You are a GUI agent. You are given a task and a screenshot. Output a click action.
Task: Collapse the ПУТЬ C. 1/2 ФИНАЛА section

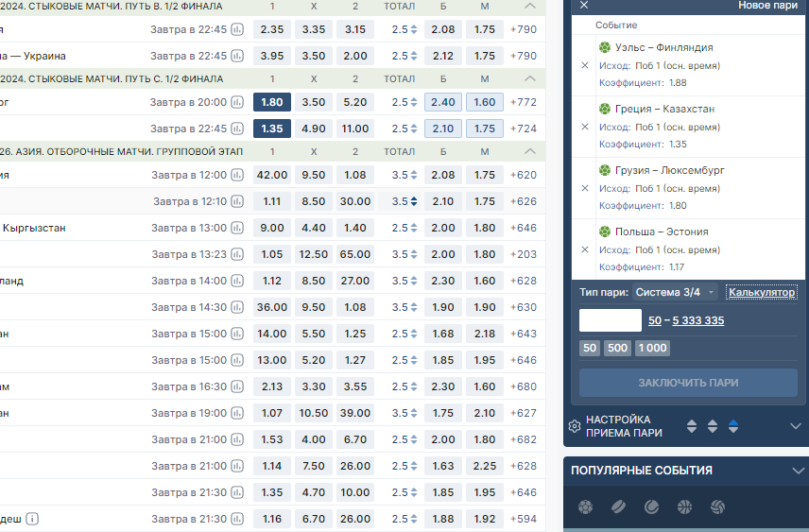(x=530, y=79)
